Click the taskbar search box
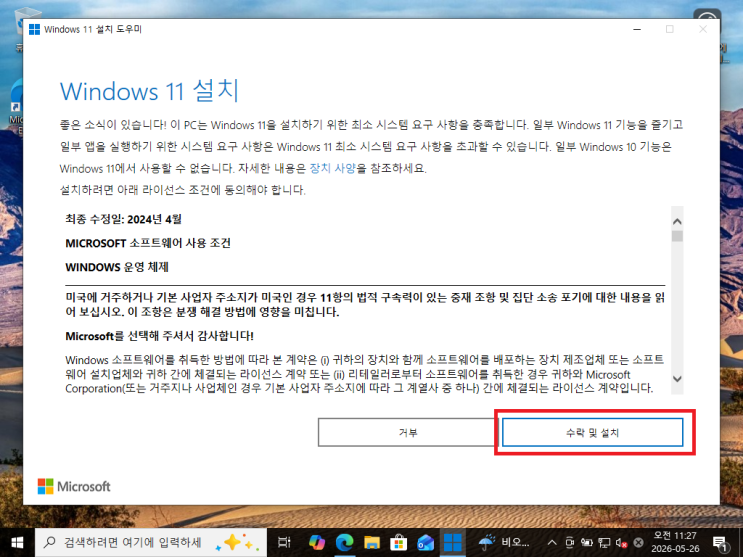The width and height of the screenshot is (743, 557). pos(151,542)
